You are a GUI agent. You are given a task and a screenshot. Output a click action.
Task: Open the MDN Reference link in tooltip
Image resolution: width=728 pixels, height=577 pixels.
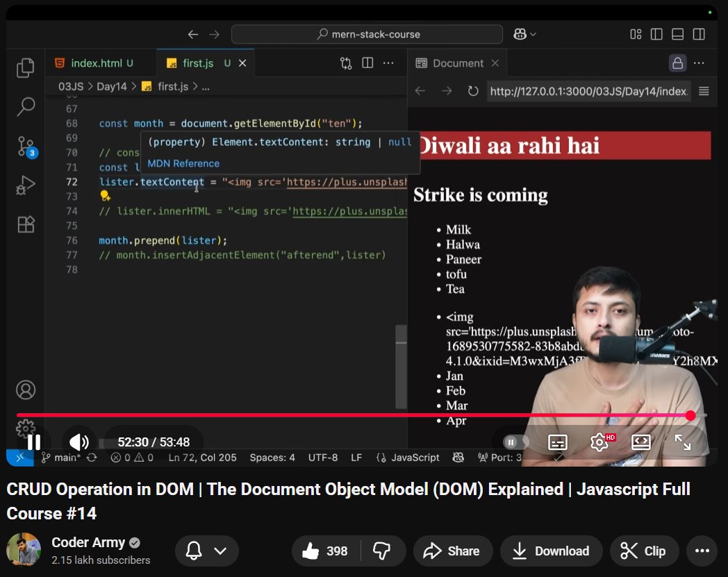pyautogui.click(x=183, y=163)
